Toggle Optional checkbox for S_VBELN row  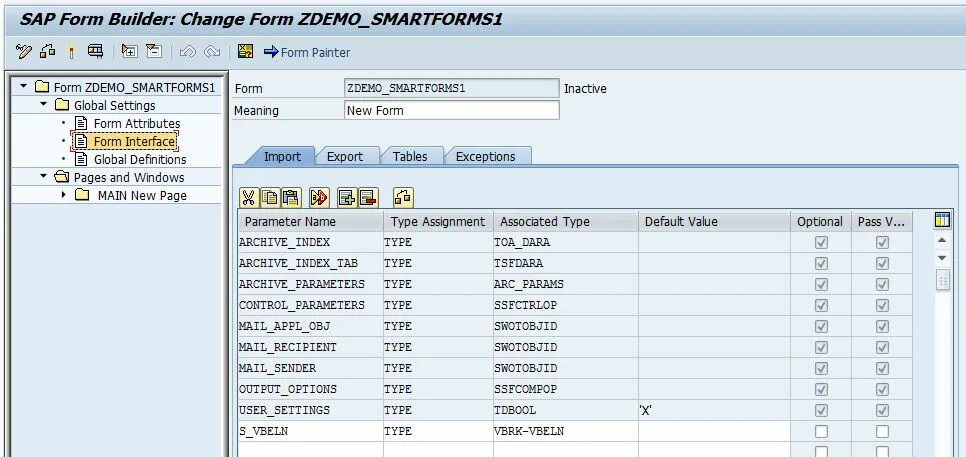[x=821, y=431]
